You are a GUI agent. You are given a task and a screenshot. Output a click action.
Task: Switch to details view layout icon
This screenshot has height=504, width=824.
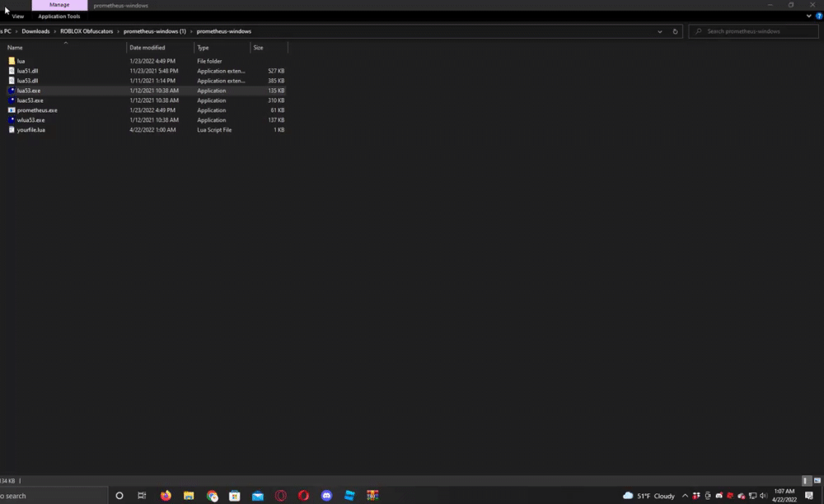click(805, 480)
